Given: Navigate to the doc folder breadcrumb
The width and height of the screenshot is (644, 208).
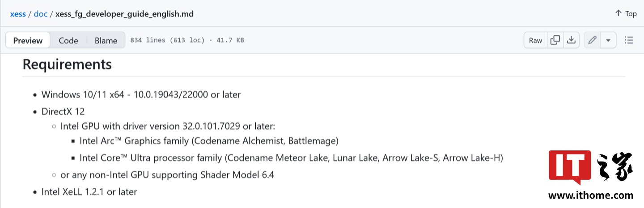Looking at the screenshot, I should coord(41,14).
